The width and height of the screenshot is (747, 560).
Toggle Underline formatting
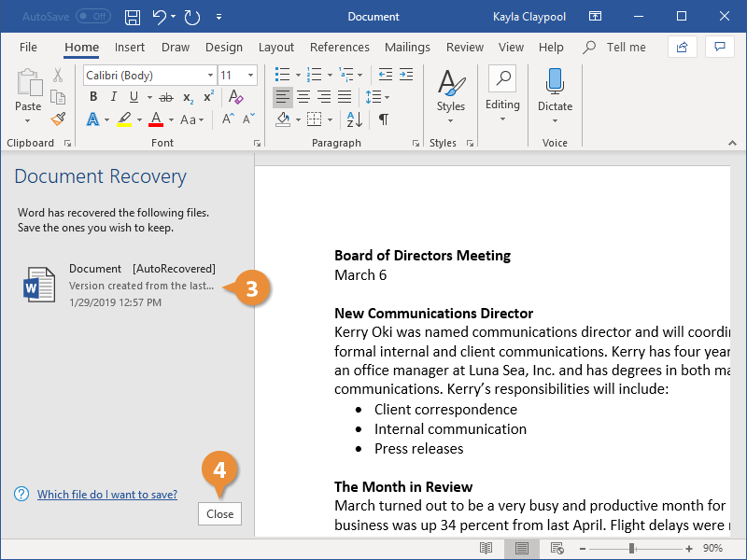134,97
